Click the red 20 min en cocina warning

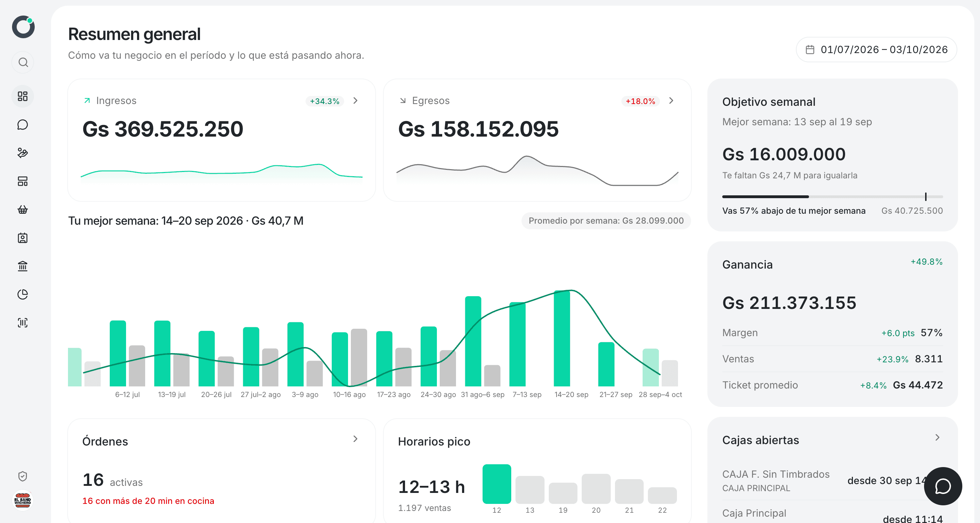[x=148, y=501]
